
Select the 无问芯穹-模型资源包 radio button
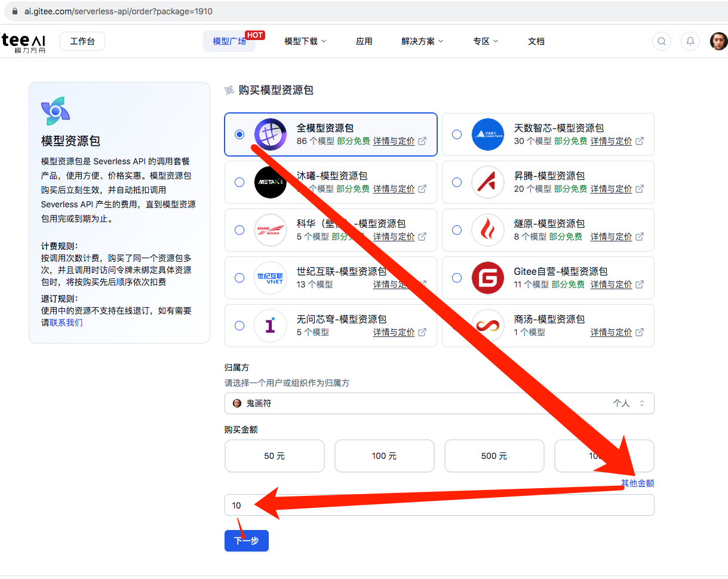[239, 326]
